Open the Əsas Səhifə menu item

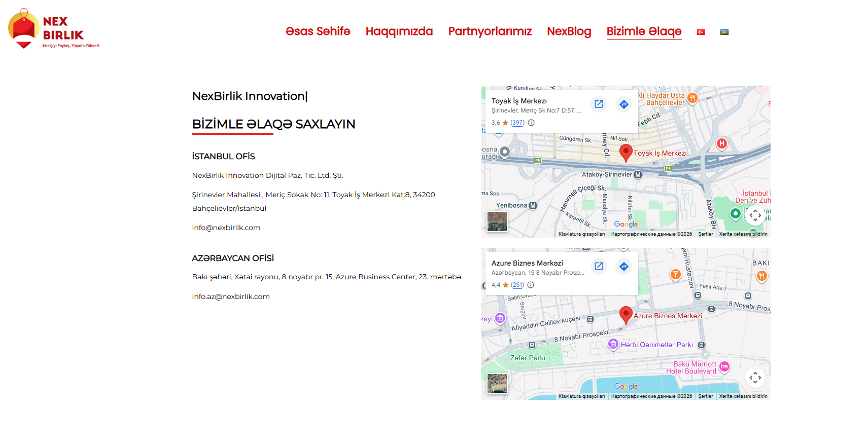[x=318, y=31]
